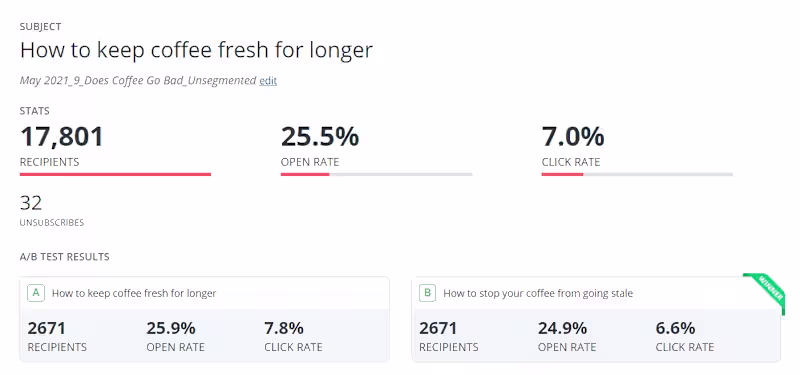Click the green A variant badge

coord(36,293)
